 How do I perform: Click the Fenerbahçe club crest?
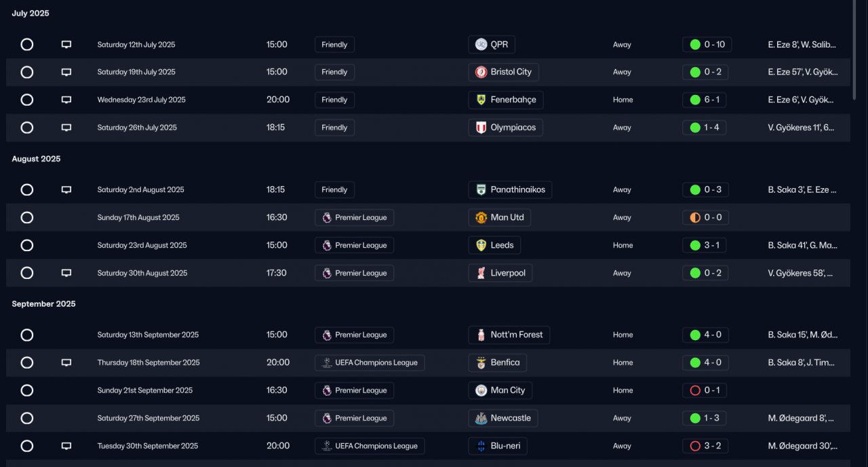pos(481,100)
